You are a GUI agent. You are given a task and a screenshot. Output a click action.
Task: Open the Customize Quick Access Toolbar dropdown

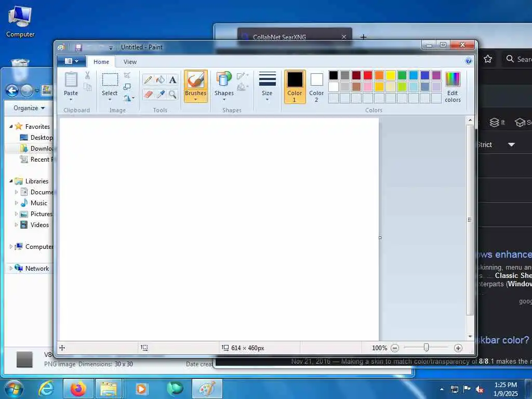pos(111,48)
